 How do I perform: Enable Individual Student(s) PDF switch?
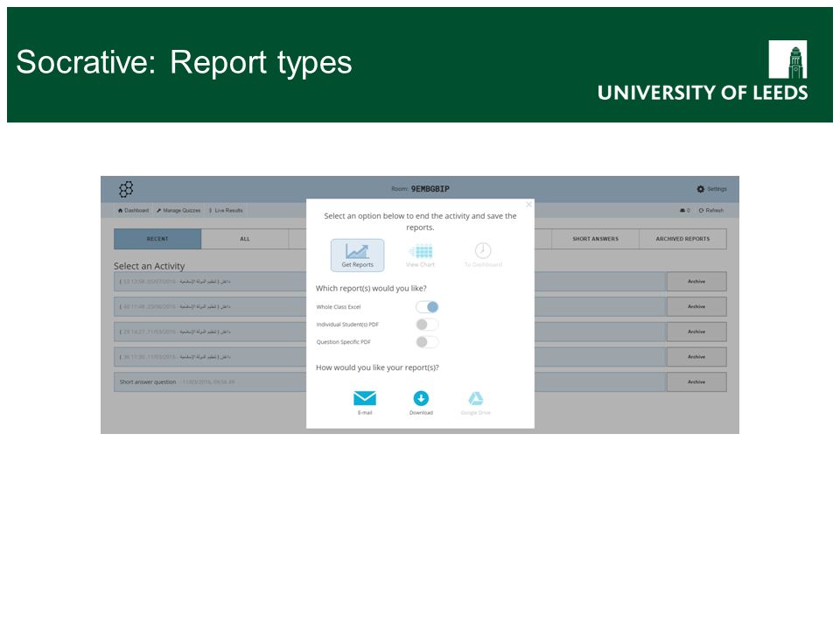click(427, 325)
